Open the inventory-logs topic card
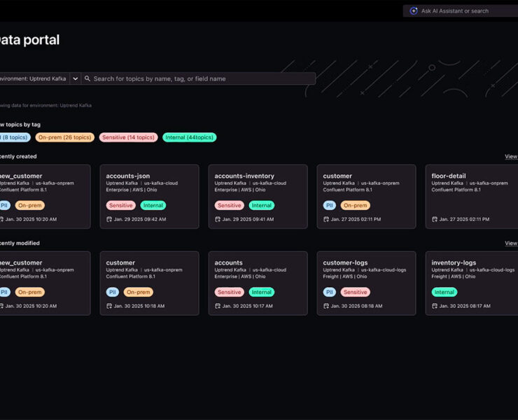Viewport: 518px width, 420px height. click(472, 283)
